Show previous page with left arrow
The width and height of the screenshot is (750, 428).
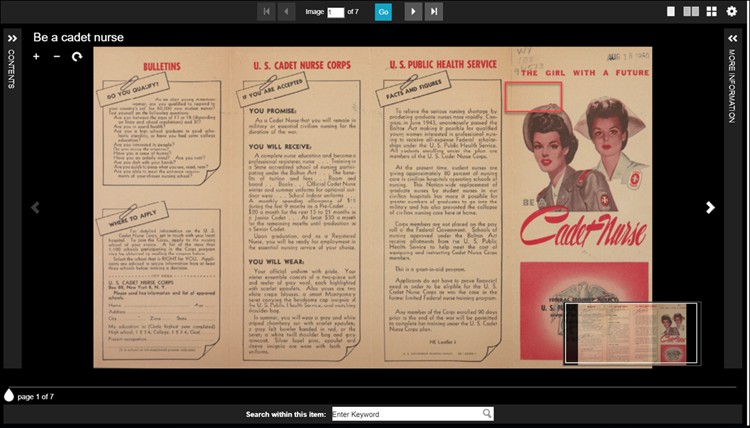click(x=36, y=208)
